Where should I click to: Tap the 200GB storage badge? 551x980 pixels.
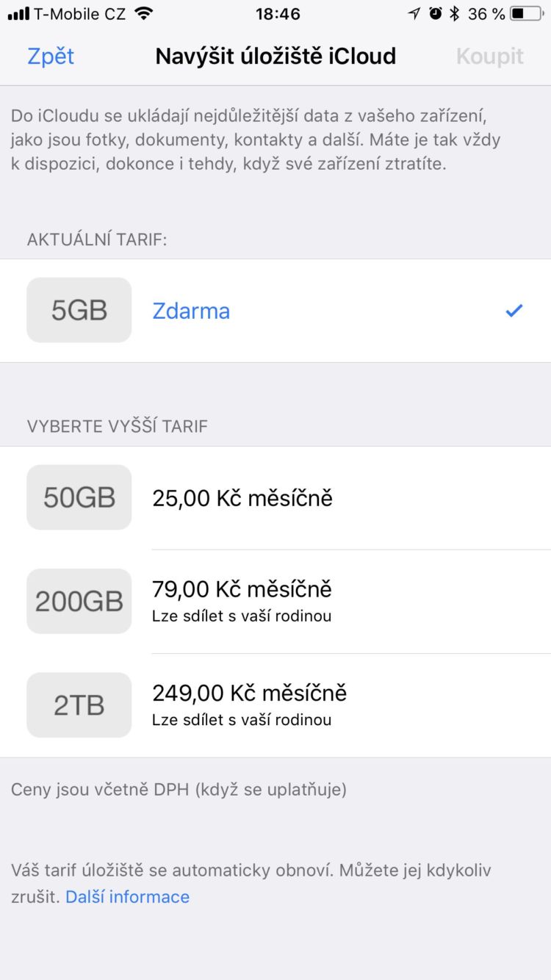pyautogui.click(x=79, y=601)
